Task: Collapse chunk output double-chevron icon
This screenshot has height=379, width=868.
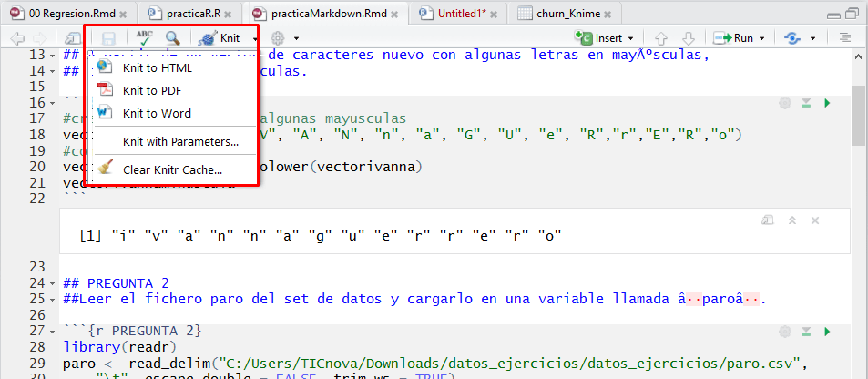Action: 792,220
